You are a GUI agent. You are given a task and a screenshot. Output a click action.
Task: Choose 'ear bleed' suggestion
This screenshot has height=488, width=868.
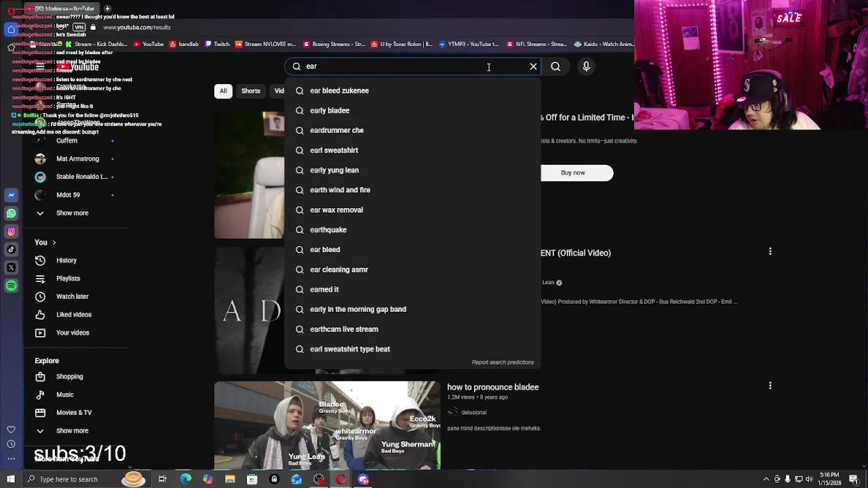tap(412, 249)
